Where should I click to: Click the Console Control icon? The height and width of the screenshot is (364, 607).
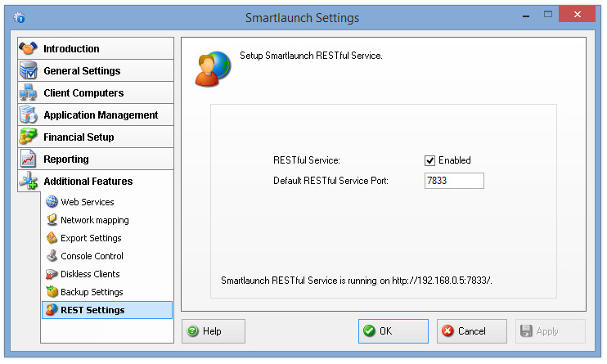[x=52, y=256]
